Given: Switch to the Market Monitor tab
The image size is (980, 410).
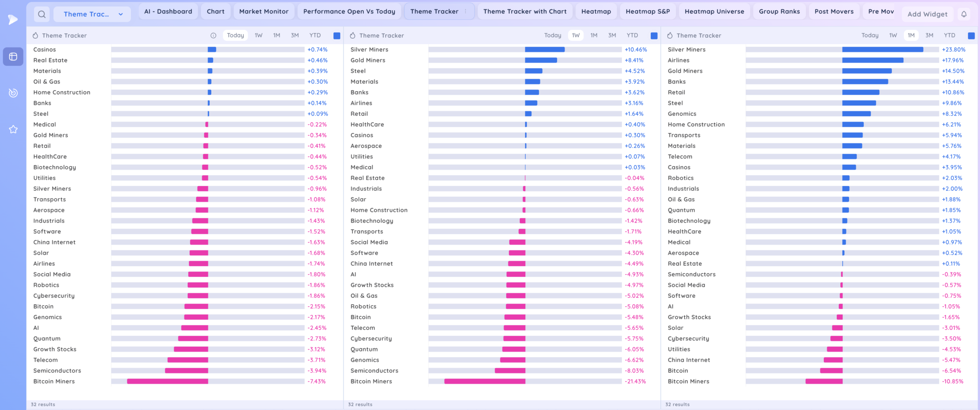Looking at the screenshot, I should tap(264, 11).
